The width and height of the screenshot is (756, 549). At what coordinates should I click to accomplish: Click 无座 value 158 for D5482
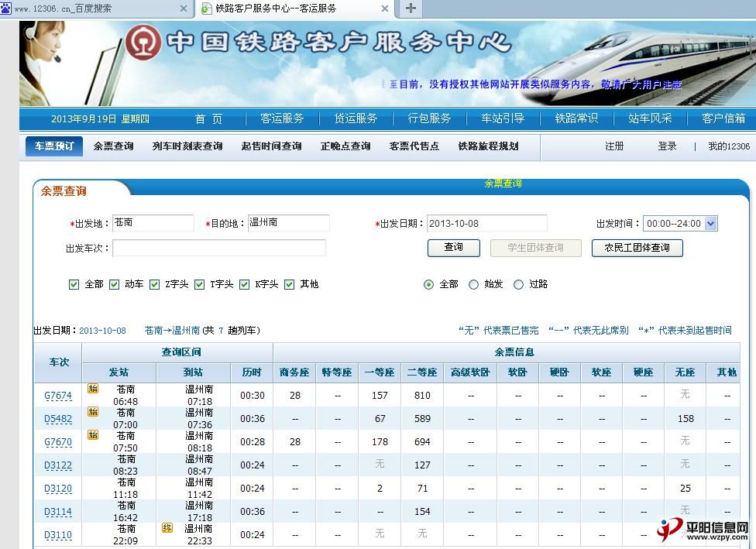click(x=686, y=418)
